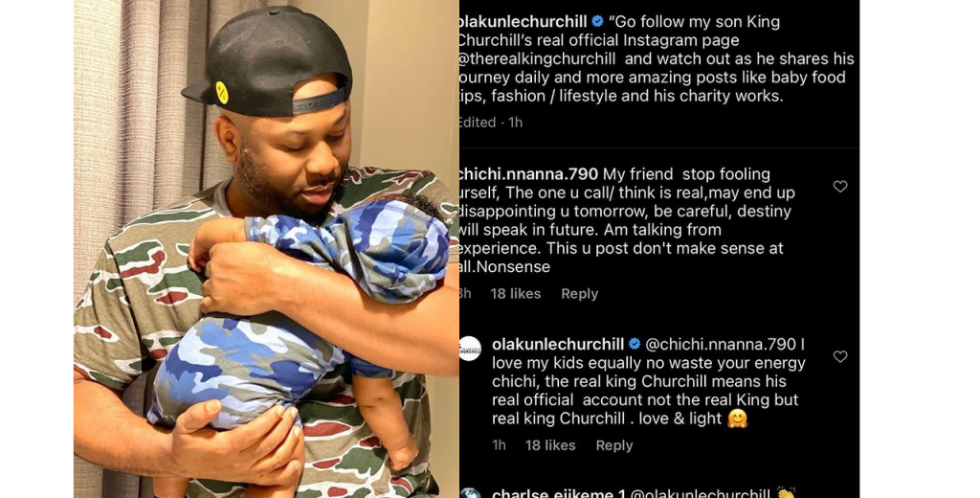Image resolution: width=980 pixels, height=498 pixels.
Task: Click verified badge in olakunlechurchill's reply
Action: (635, 344)
